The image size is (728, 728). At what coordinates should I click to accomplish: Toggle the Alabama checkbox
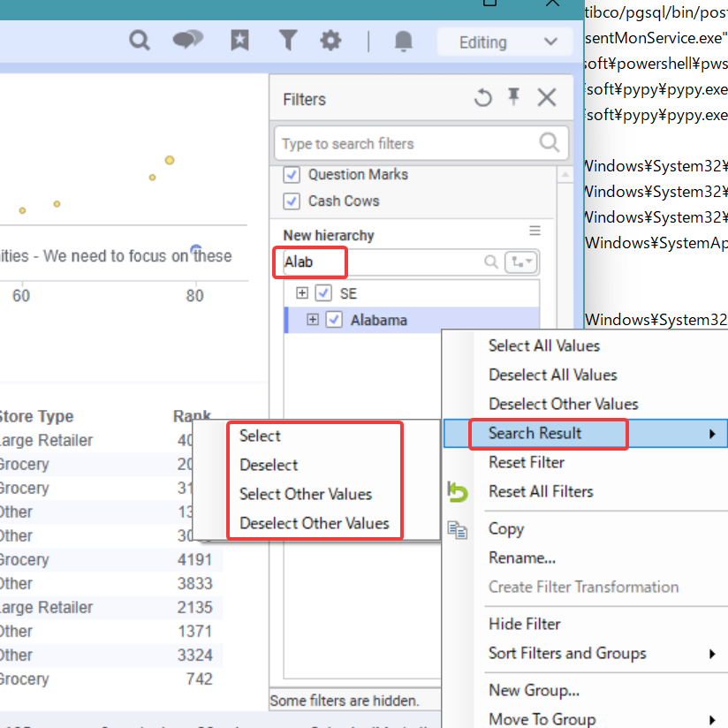click(334, 320)
